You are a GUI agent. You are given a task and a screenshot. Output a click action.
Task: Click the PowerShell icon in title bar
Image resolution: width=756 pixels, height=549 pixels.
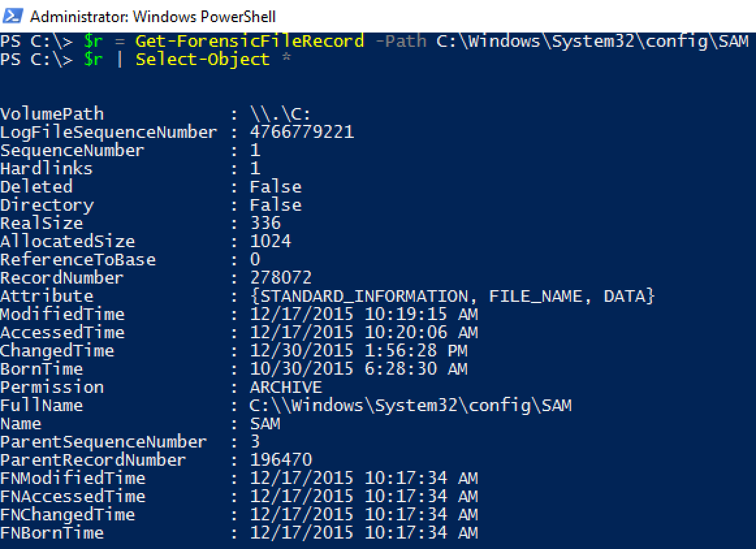(12, 16)
